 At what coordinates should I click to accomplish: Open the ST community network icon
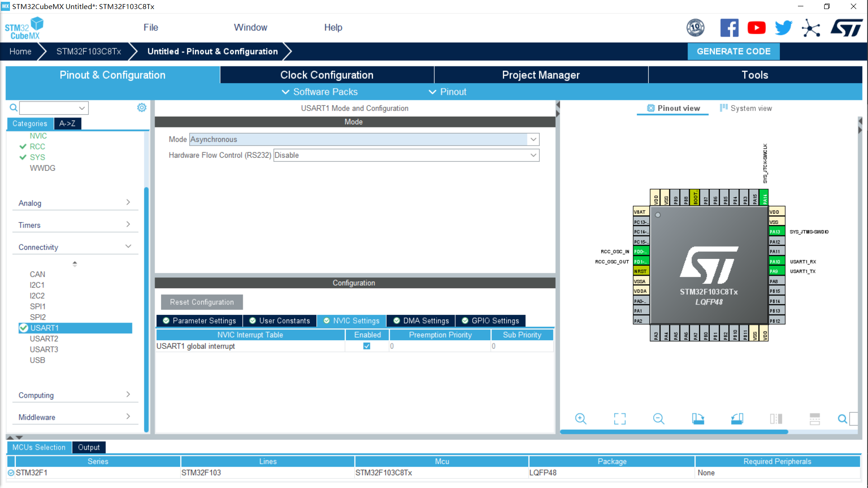click(811, 28)
